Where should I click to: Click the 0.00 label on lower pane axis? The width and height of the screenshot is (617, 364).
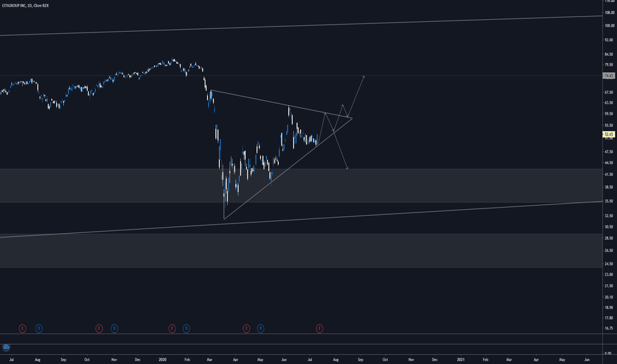pos(608,353)
